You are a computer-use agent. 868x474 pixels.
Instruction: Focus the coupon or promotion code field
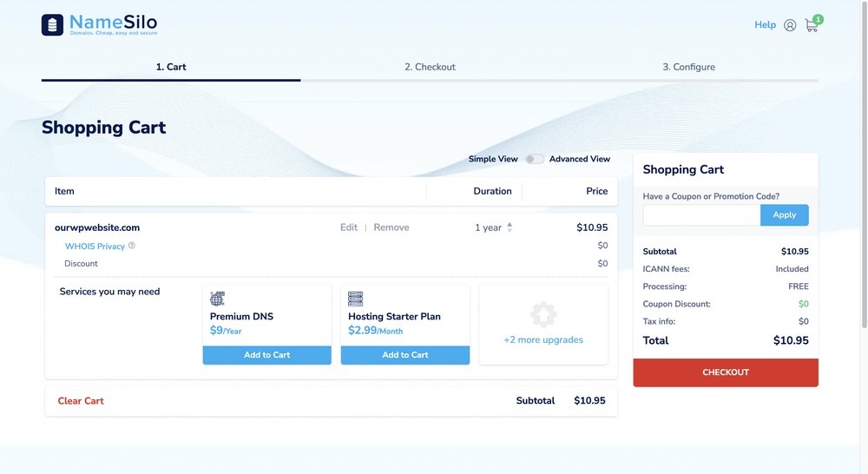coord(701,214)
